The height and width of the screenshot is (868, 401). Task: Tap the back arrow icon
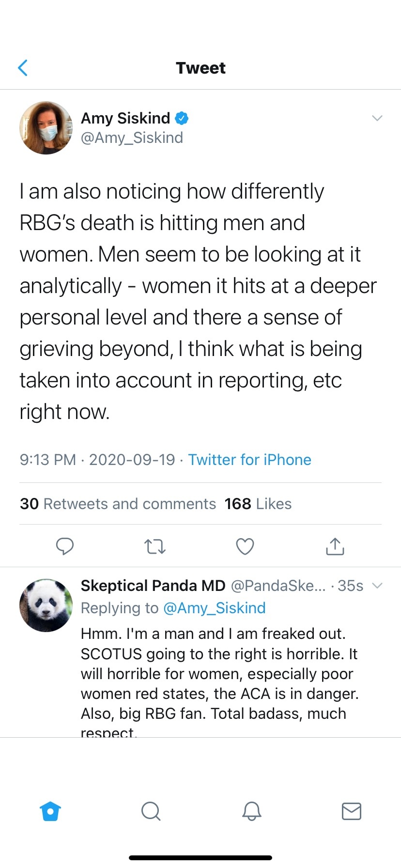click(x=23, y=68)
